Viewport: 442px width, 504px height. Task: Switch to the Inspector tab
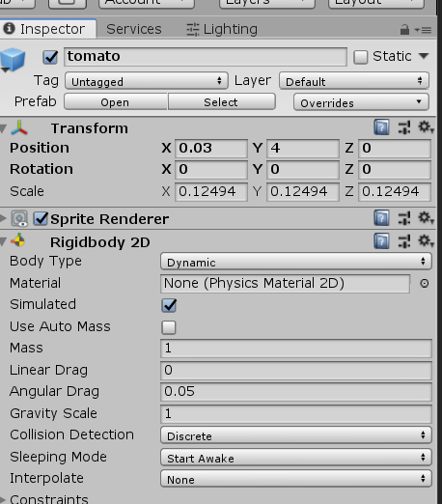(x=47, y=29)
